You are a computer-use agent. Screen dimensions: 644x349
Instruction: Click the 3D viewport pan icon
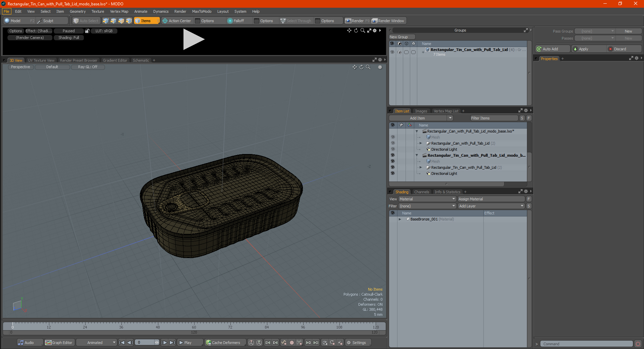[355, 67]
